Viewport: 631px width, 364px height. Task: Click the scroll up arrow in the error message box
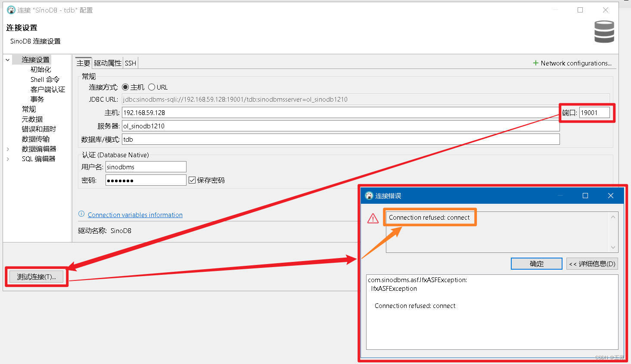click(613, 217)
